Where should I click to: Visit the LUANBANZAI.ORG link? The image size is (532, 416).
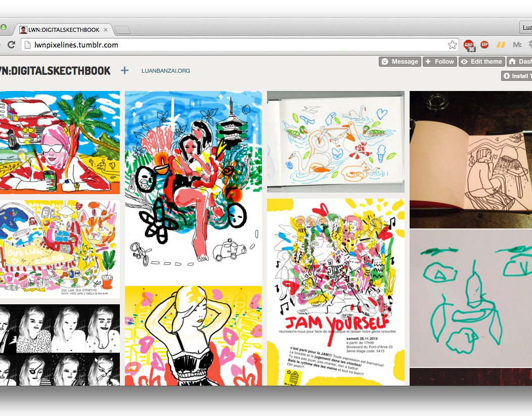165,71
